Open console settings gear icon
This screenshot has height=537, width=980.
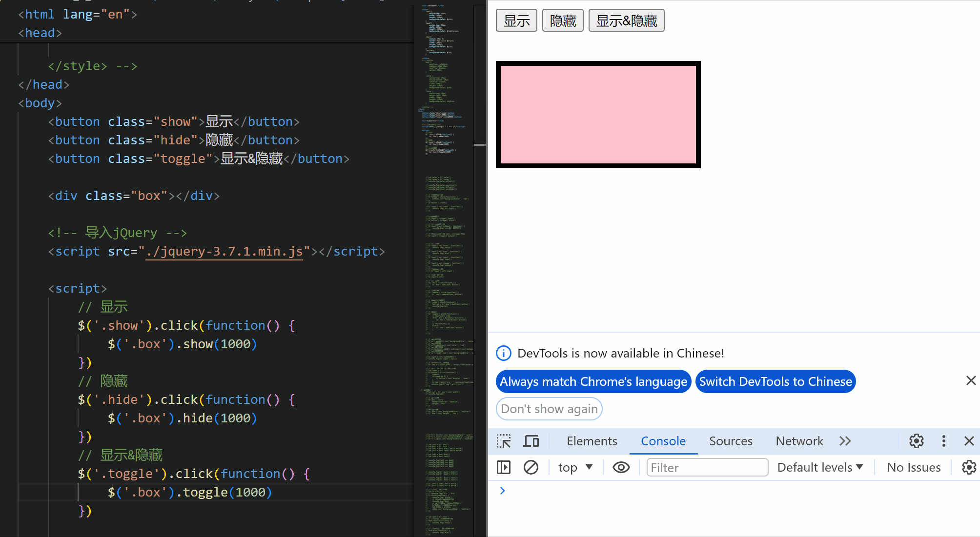tap(968, 468)
